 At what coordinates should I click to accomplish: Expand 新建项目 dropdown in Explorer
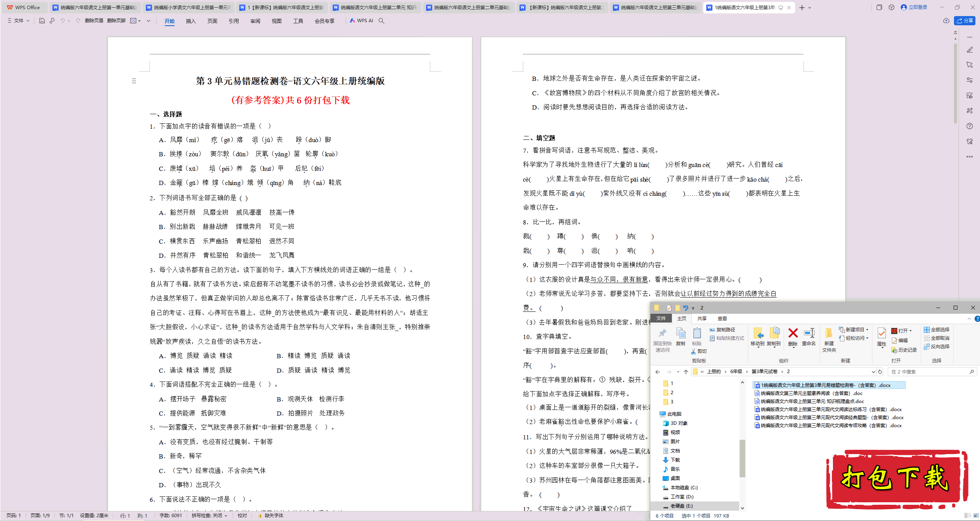(x=867, y=330)
